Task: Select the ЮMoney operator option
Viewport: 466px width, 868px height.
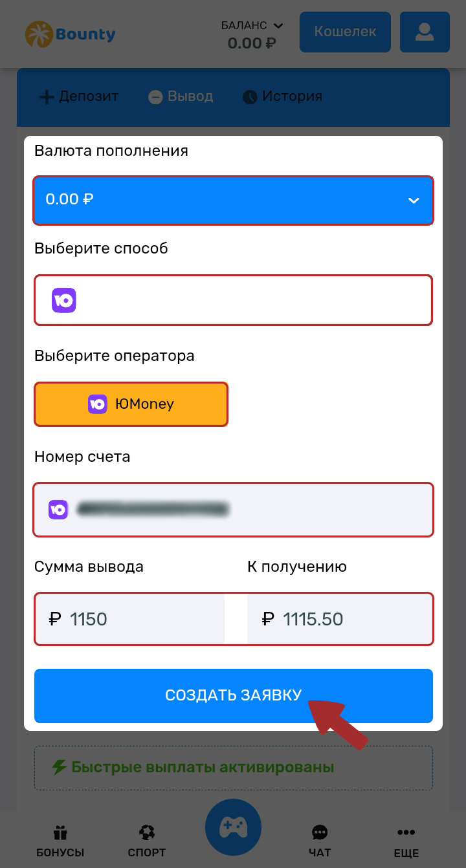Action: (x=131, y=404)
